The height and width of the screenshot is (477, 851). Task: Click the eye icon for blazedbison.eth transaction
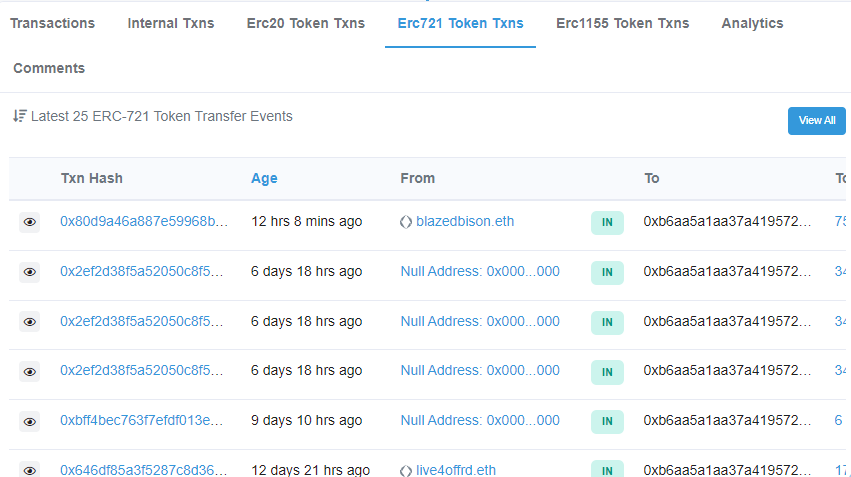point(29,222)
